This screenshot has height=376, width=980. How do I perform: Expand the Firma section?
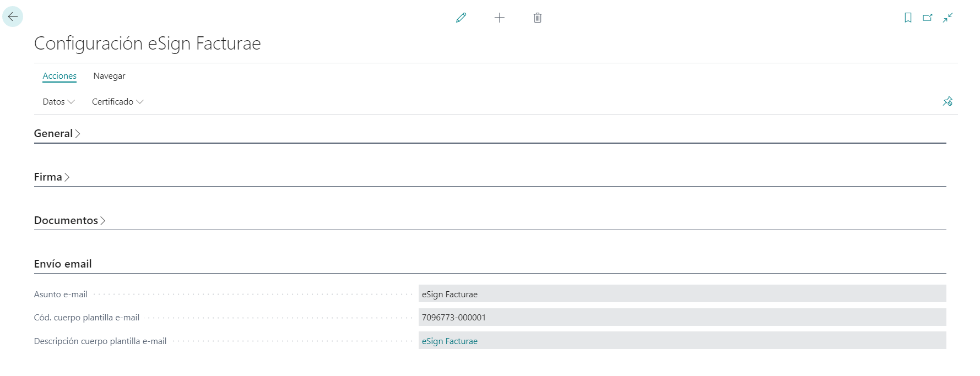pos(52,177)
